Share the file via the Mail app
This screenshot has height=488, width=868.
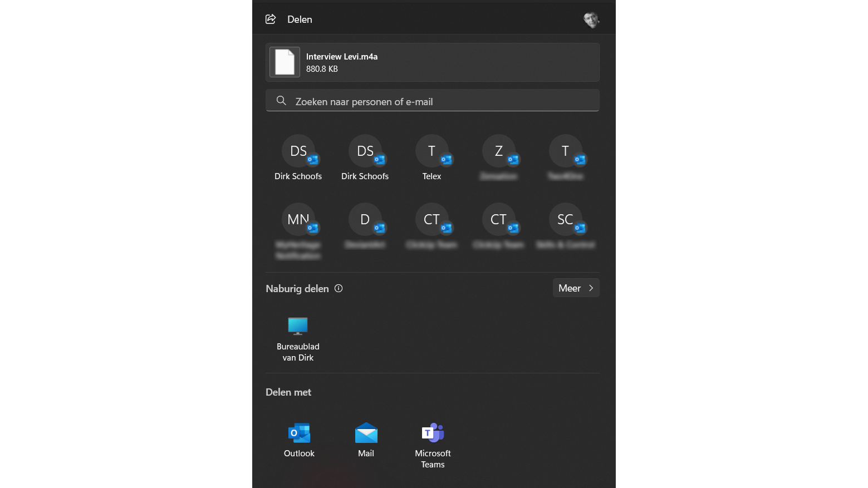coord(366,440)
